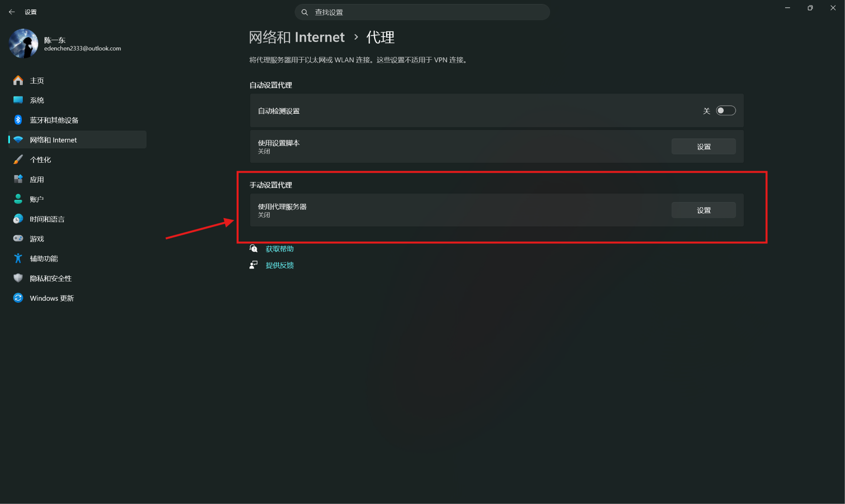845x504 pixels.
Task: Open 辅助功能 settings page
Action: click(77, 258)
